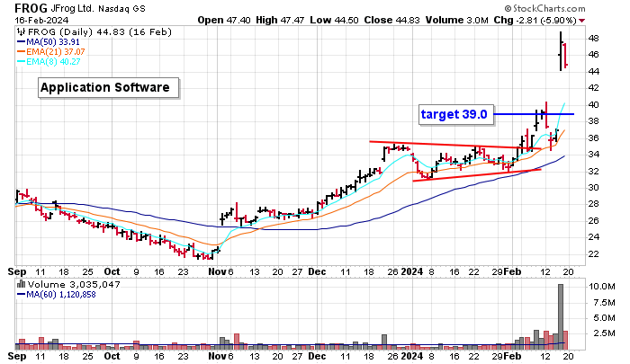Click the Close 44.83 value
This screenshot has height=364, width=630.
pyautogui.click(x=391, y=20)
